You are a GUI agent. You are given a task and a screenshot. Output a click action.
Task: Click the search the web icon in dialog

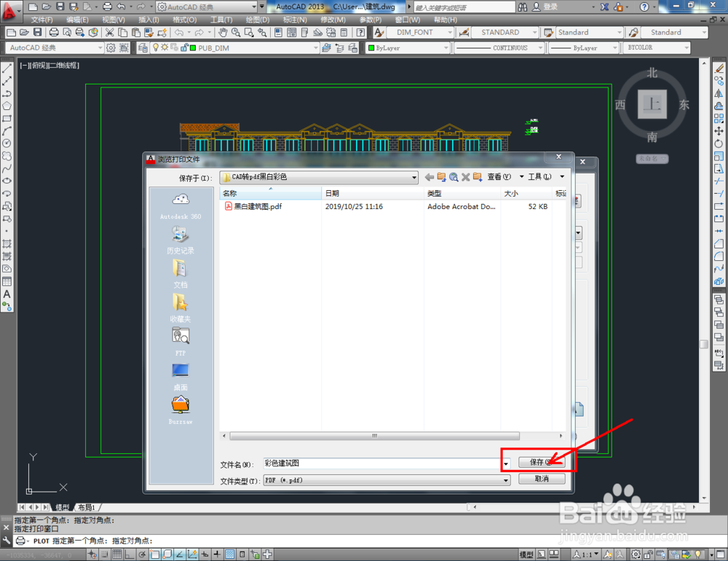pyautogui.click(x=454, y=176)
